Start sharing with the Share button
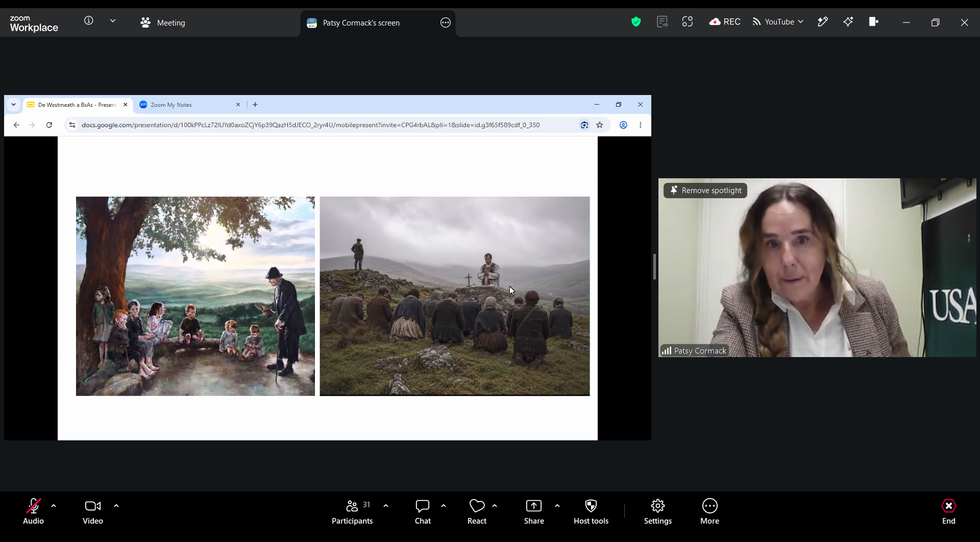 [x=534, y=512]
